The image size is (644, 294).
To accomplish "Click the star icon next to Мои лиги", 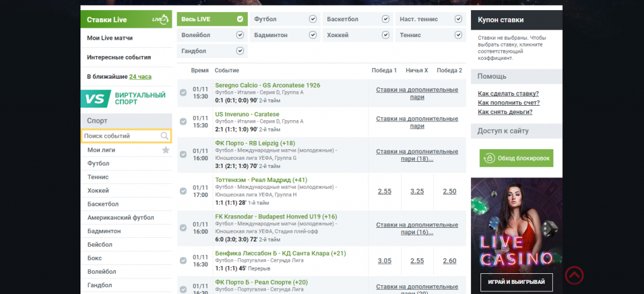I will pos(165,150).
